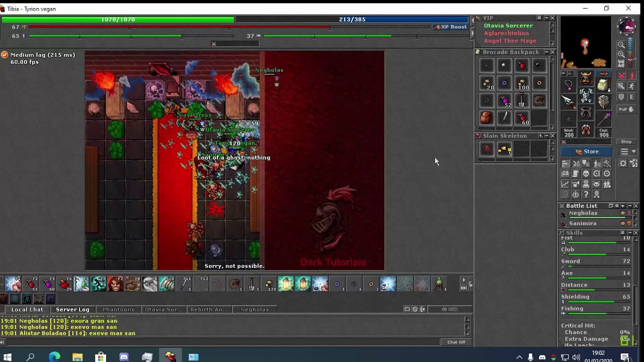Select the brown bag in Brocade Backpack
This screenshot has width=644, height=362.
[487, 118]
